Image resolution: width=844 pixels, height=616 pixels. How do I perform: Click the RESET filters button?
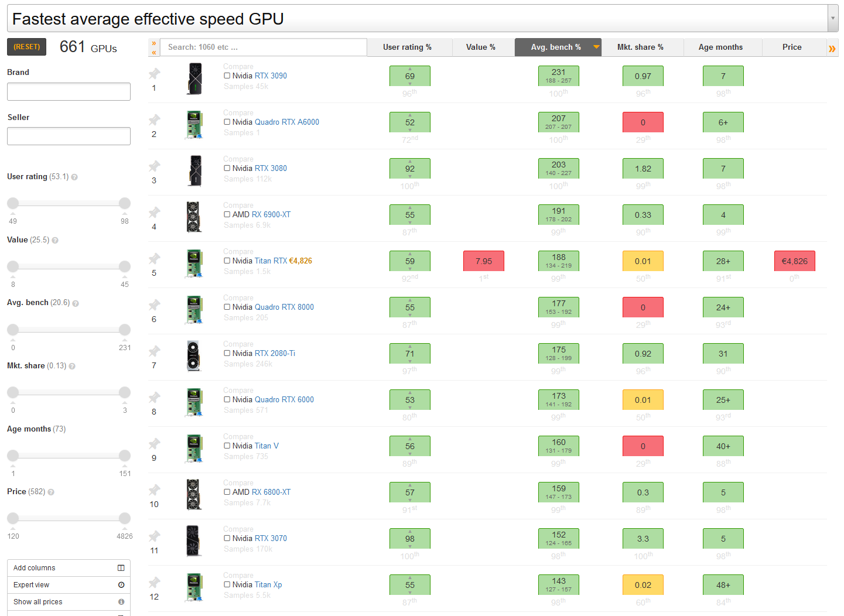[x=26, y=47]
